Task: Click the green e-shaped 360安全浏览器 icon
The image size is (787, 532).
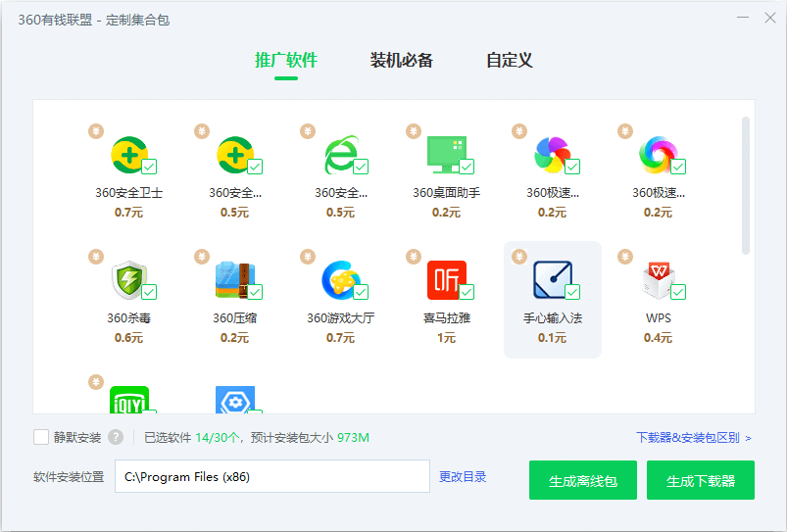Action: 341,155
